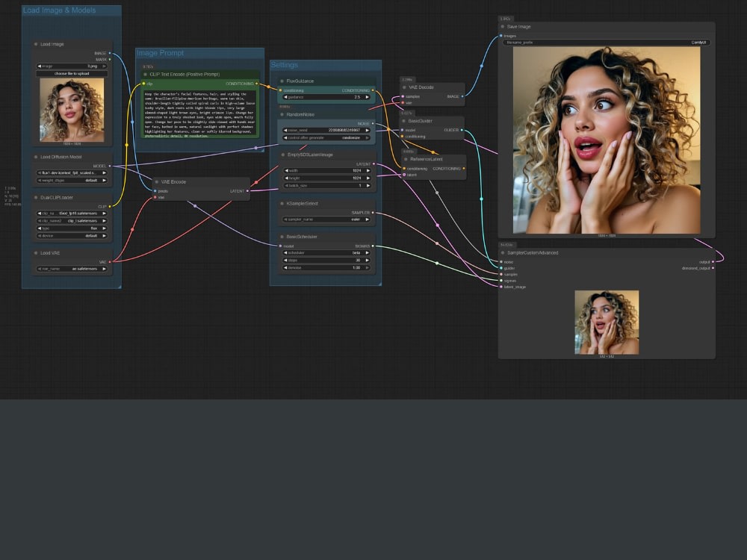The height and width of the screenshot is (560, 747).
Task: Collapse the FluxGuidance node title dot
Action: (x=282, y=81)
